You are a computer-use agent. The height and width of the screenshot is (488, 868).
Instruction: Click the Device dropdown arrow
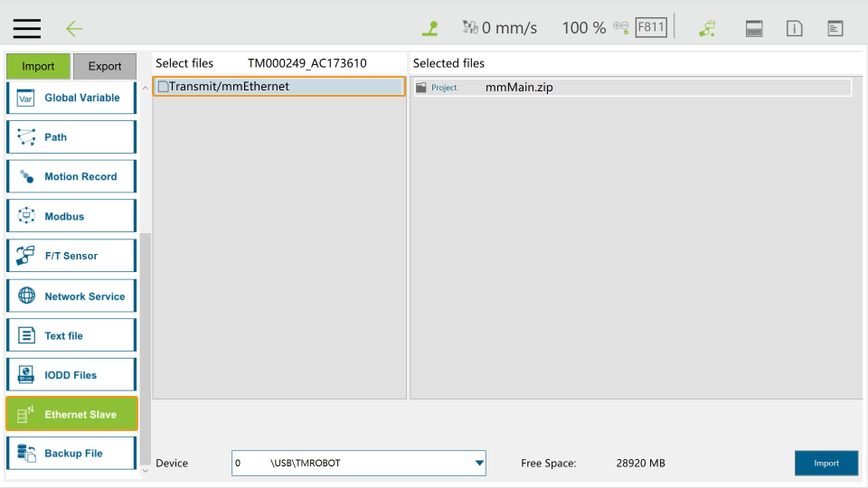[479, 463]
